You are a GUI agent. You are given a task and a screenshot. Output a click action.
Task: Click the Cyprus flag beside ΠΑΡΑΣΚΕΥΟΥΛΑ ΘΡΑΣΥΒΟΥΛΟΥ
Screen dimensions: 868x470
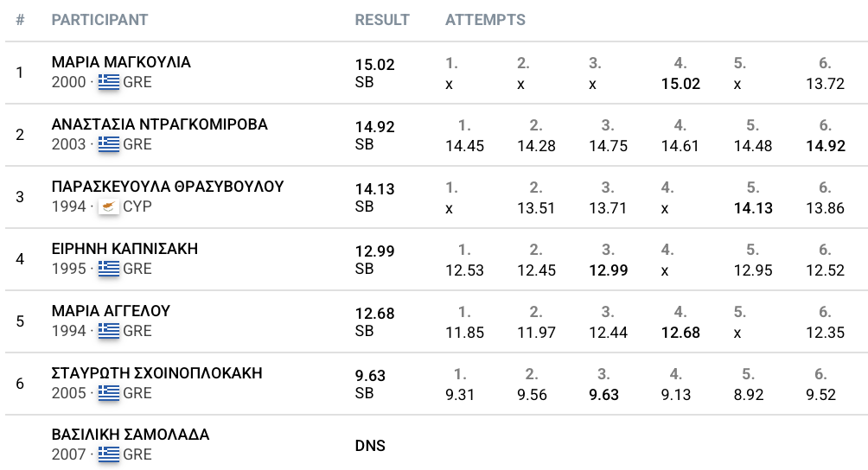109,206
